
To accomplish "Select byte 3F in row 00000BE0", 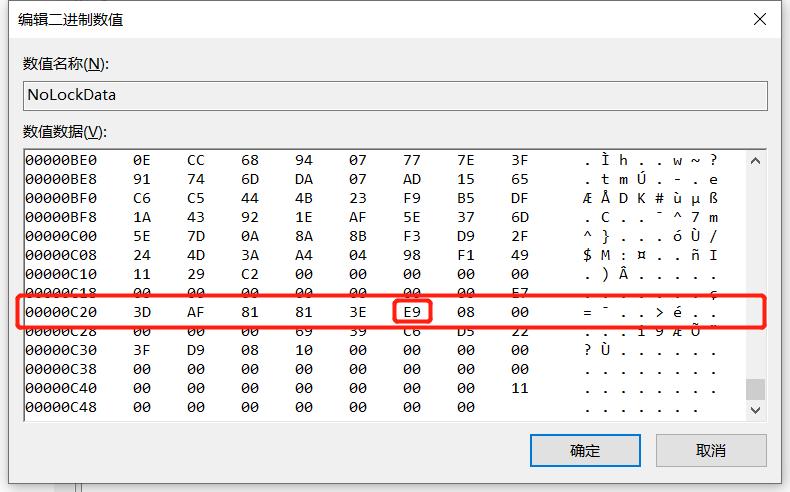I will [520, 160].
